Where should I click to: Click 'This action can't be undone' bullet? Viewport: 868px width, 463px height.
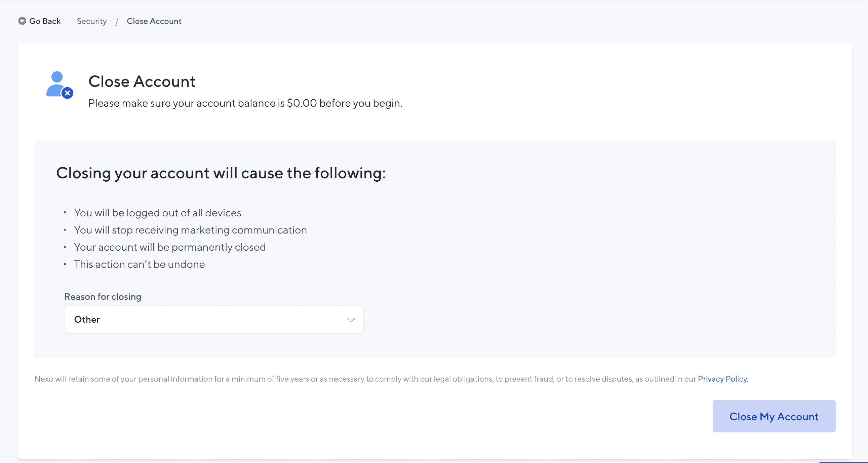tap(139, 264)
